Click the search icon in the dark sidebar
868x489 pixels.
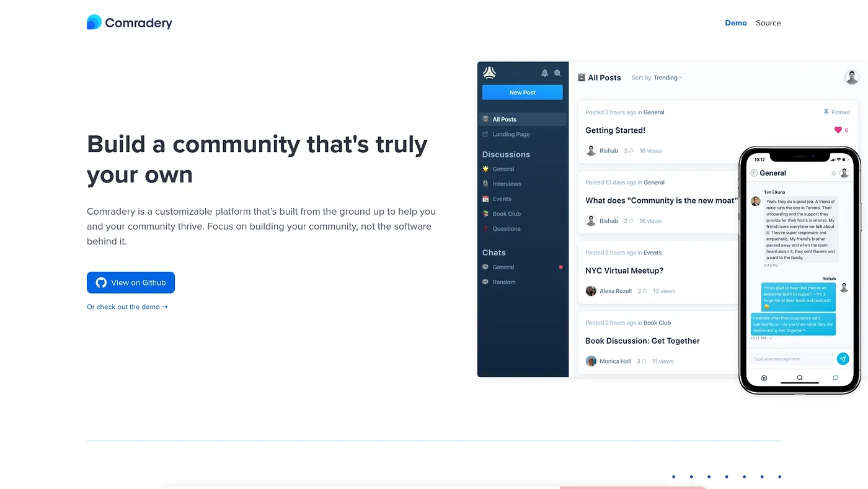[x=557, y=73]
